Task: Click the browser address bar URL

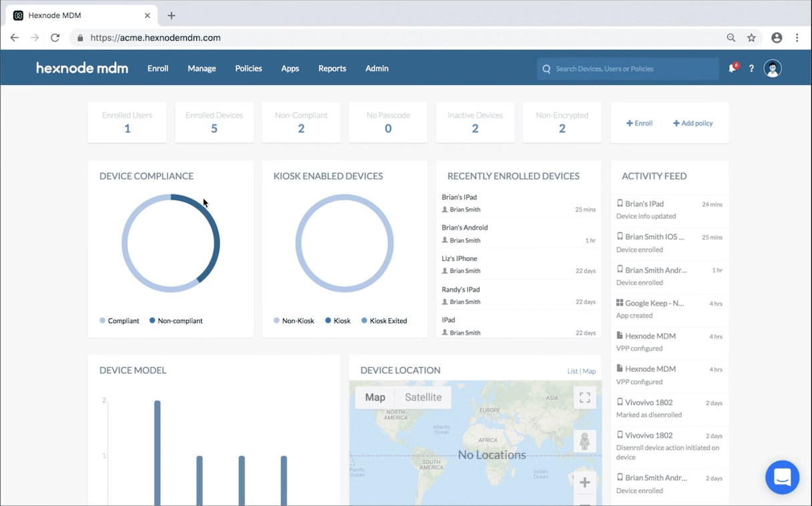Action: click(156, 38)
